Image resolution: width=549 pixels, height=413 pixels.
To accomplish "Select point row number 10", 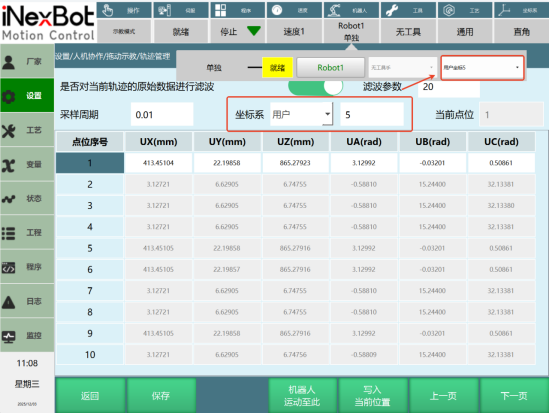I will [x=90, y=355].
